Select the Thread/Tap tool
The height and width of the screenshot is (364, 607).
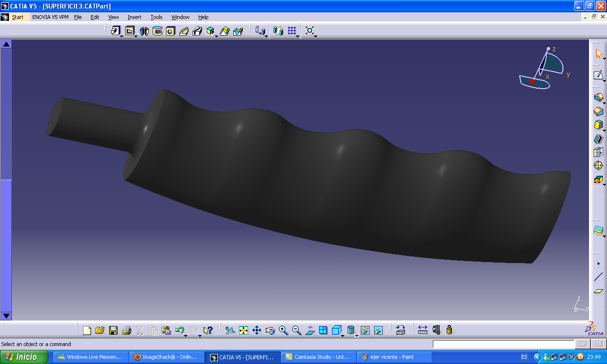(x=598, y=165)
